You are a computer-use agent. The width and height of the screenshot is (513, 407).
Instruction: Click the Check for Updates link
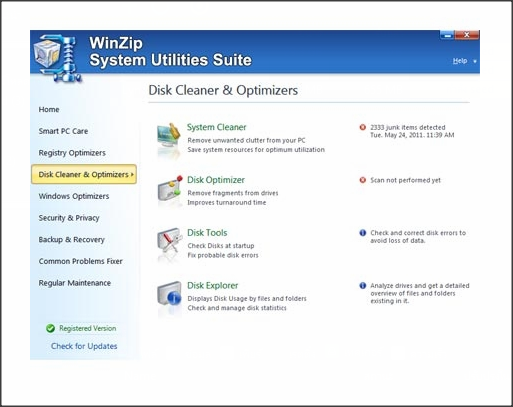(x=84, y=346)
